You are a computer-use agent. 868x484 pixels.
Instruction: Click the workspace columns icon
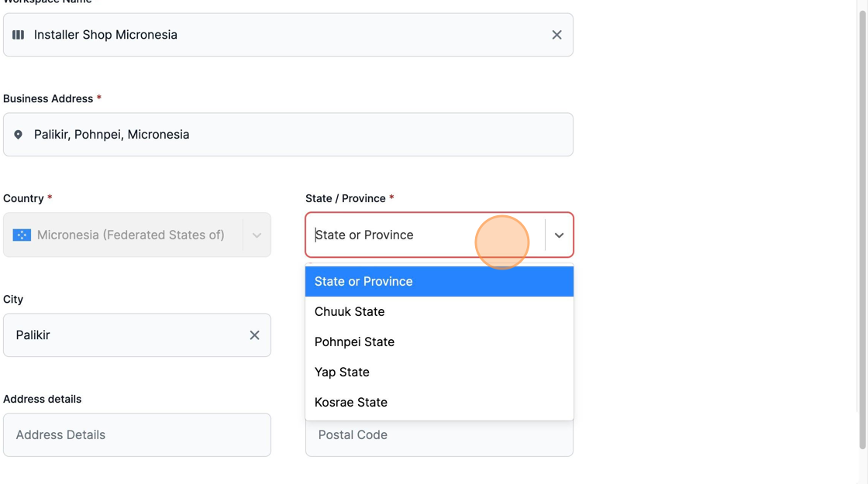(x=19, y=35)
